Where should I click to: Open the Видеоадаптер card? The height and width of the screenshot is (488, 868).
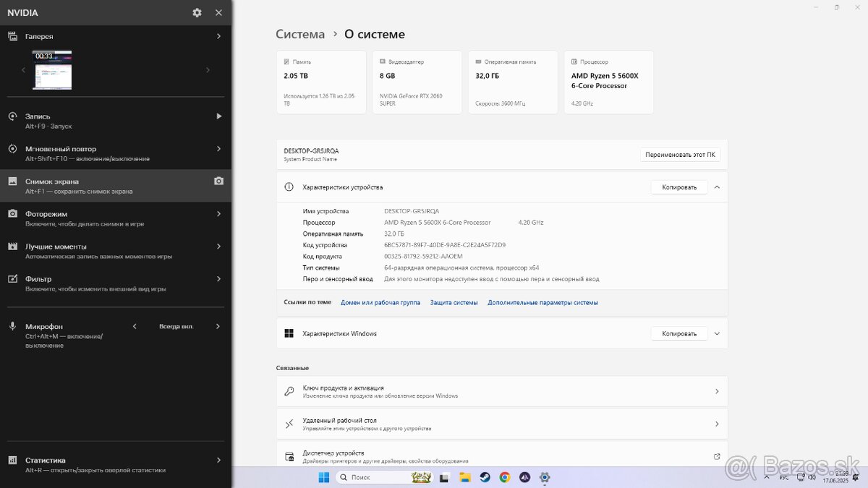pyautogui.click(x=417, y=82)
